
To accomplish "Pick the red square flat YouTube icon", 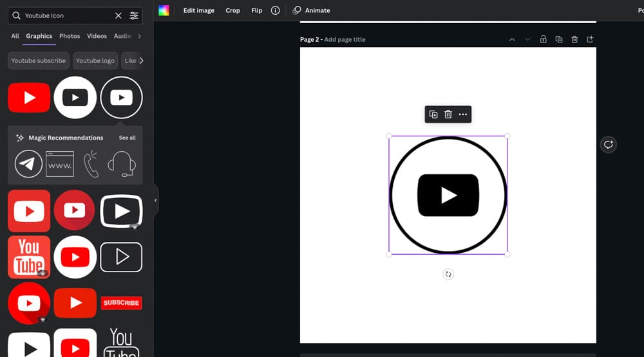I will click(29, 211).
